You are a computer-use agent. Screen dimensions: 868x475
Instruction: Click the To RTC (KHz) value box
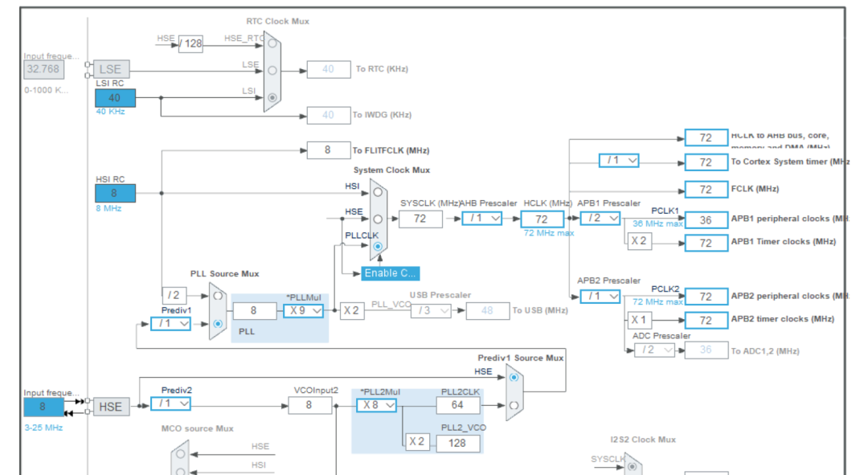tap(329, 69)
